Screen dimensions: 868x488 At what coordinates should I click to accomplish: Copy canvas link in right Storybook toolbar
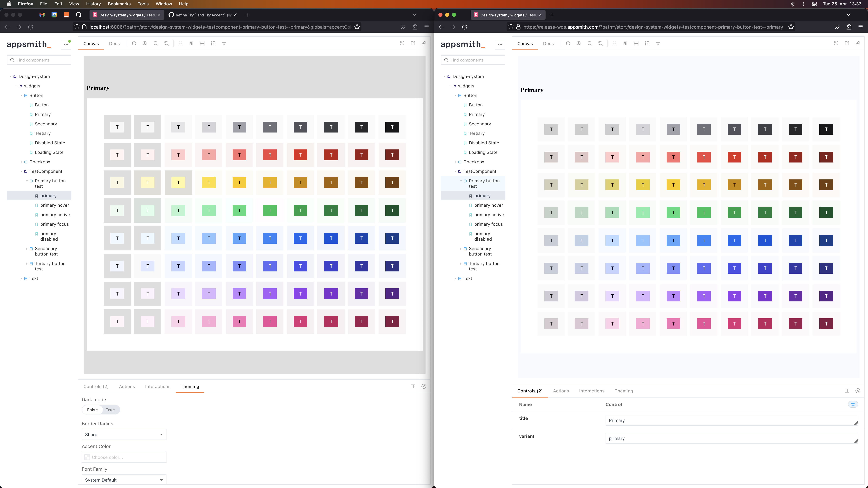857,43
